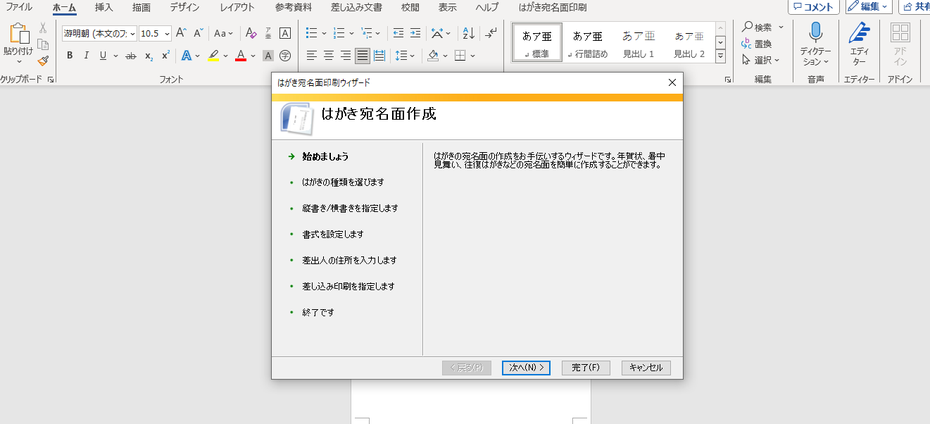Switch to the 校閲 tab
930x424 pixels.
[x=410, y=8]
